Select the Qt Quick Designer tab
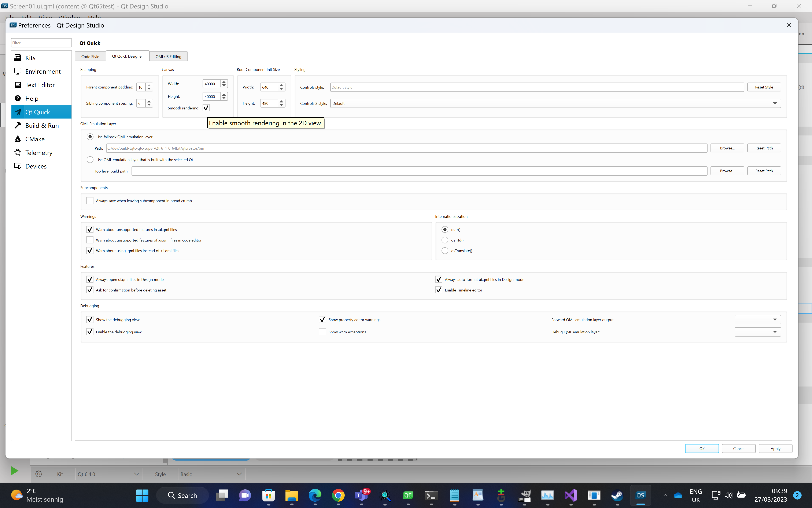 click(x=127, y=56)
